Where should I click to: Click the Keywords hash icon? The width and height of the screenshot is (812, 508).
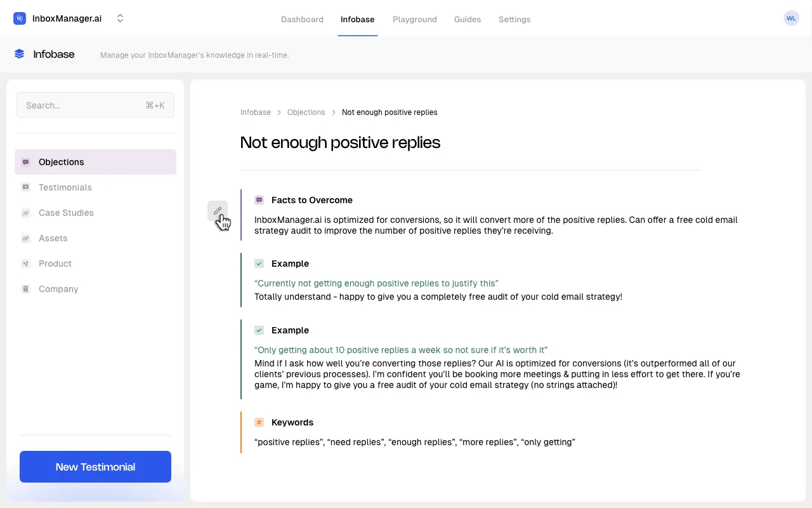point(259,422)
